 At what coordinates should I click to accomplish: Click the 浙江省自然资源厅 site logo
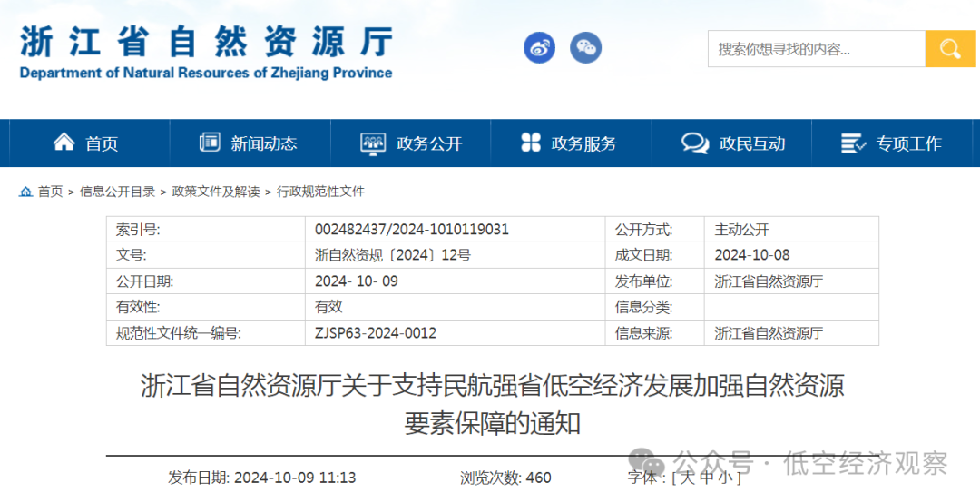pos(206,53)
